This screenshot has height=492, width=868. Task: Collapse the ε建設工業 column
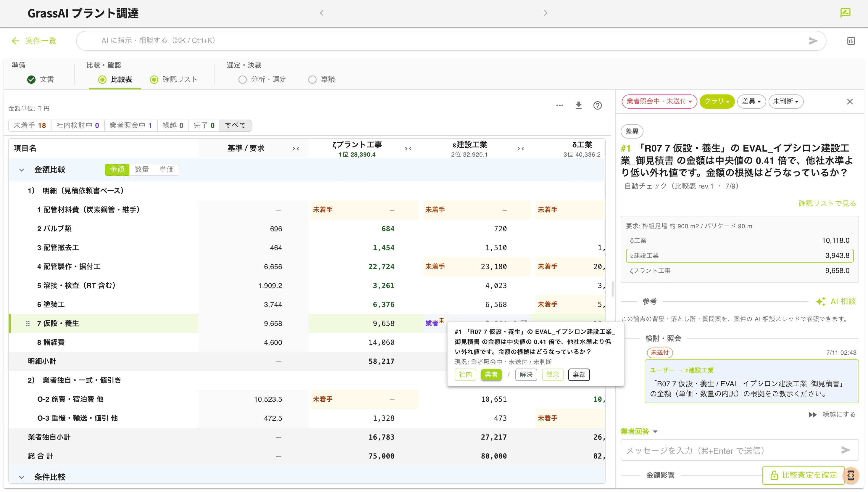click(521, 148)
